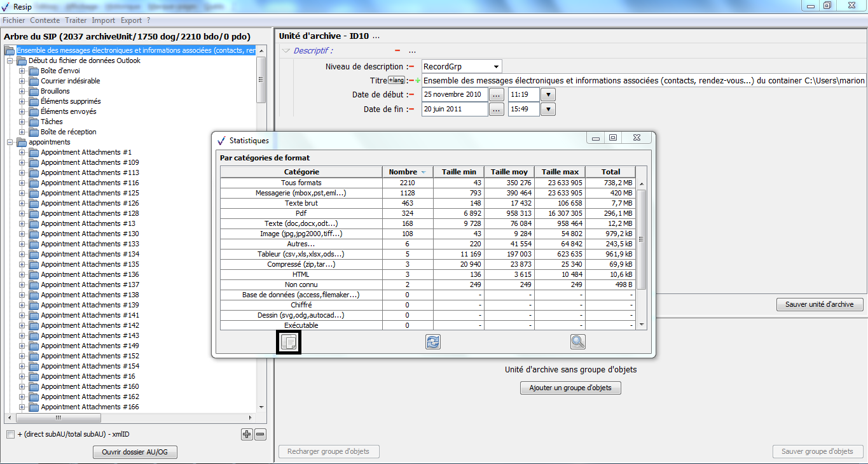Click the +lang button beside Titre
The height and width of the screenshot is (464, 868).
397,80
